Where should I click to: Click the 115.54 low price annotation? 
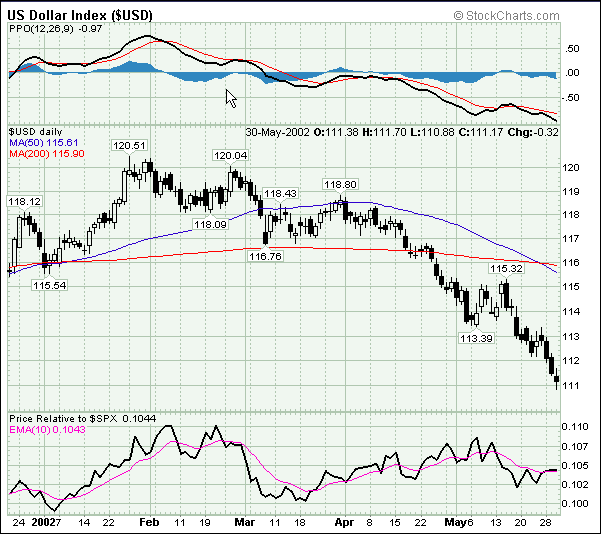click(x=49, y=286)
